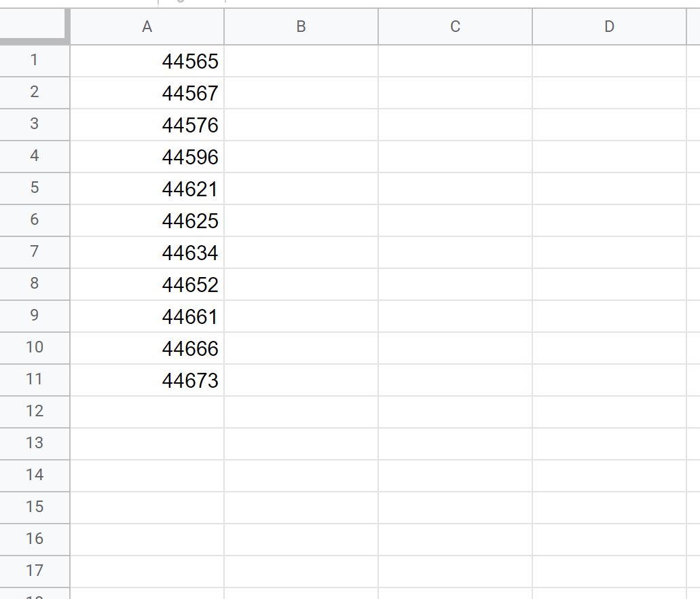
Task: Select row 1 header
Action: point(35,60)
